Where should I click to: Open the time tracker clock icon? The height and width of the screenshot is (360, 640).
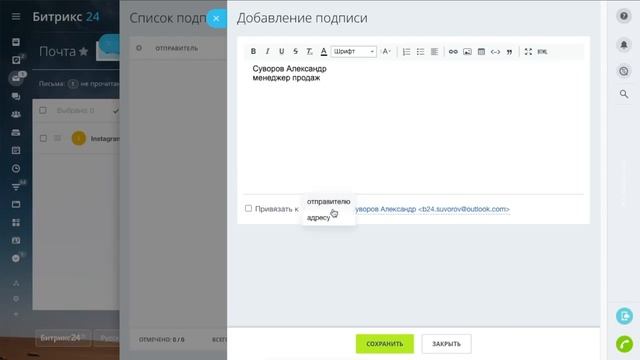click(624, 71)
